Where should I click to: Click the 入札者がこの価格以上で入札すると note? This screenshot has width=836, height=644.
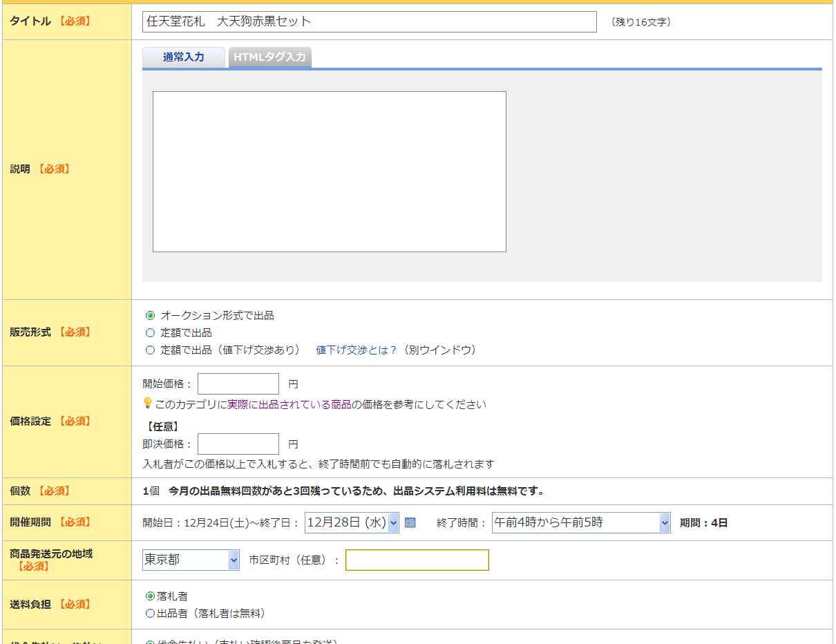click(x=319, y=464)
